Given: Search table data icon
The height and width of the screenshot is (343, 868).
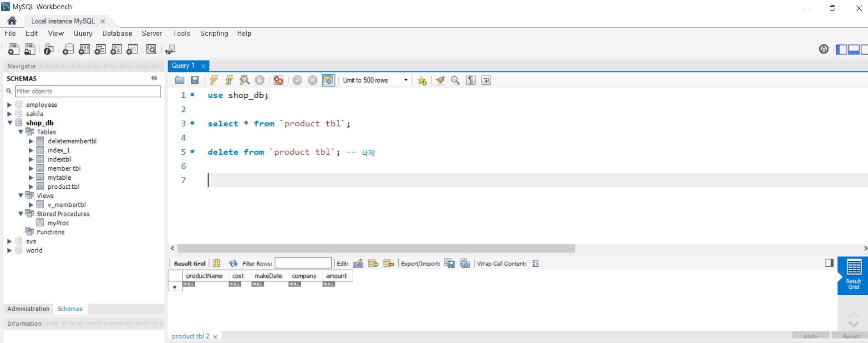Looking at the screenshot, I should 151,49.
